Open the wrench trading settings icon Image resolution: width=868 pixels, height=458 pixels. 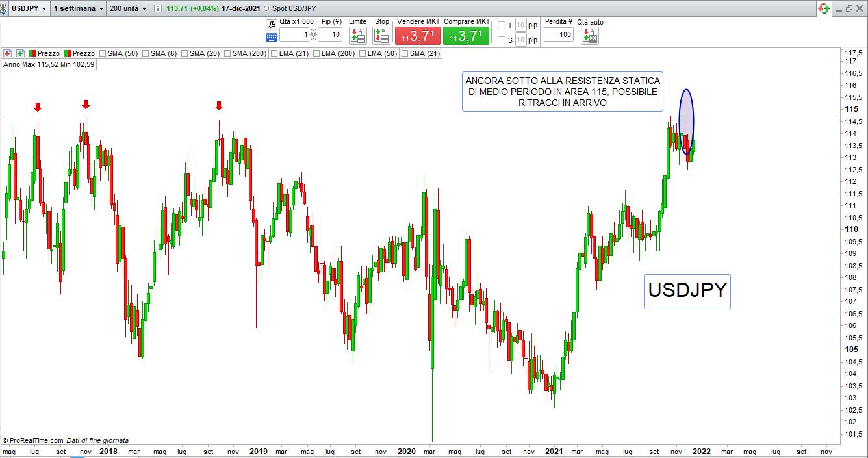[272, 24]
